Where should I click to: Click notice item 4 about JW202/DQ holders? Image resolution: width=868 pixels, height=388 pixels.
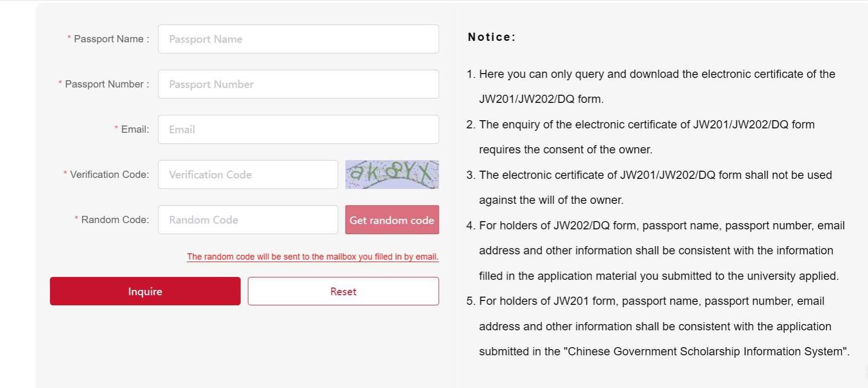(656, 250)
